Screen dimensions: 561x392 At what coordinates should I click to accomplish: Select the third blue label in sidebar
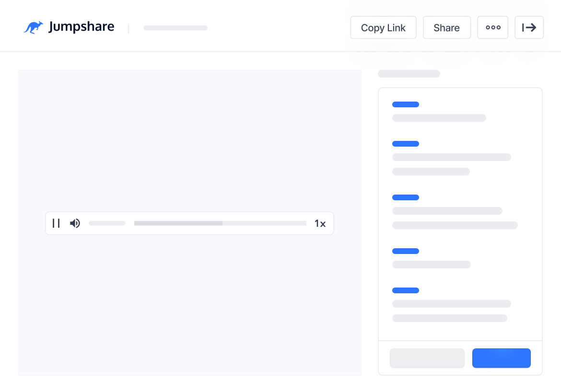pos(406,197)
